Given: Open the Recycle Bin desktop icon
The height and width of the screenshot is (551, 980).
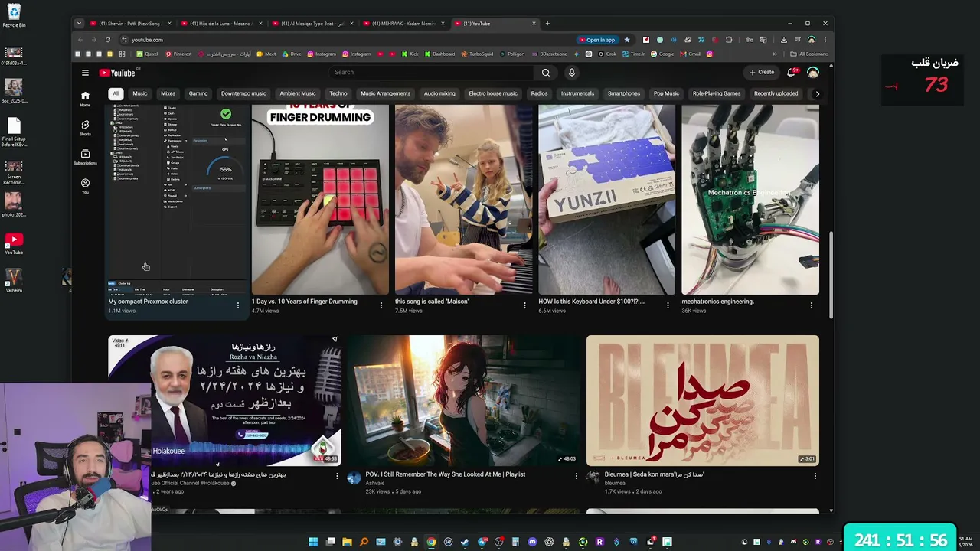Looking at the screenshot, I should click(x=14, y=16).
